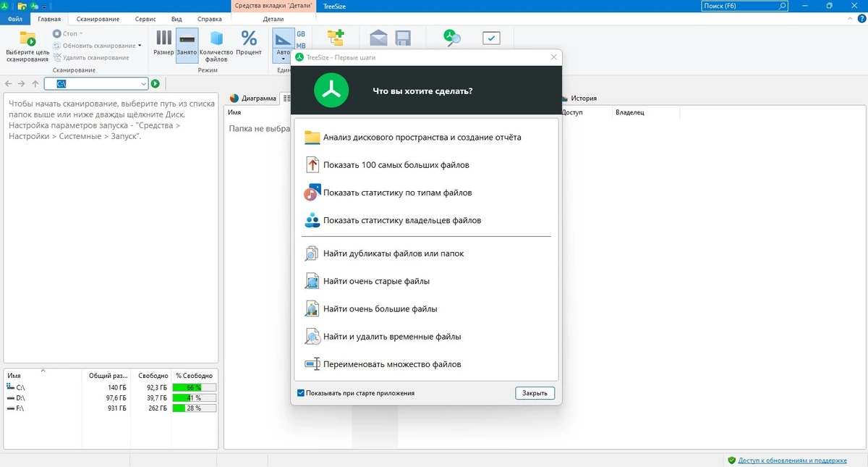Image resolution: width=868 pixels, height=467 pixels.
Task: Choose GB as size unit
Action: [301, 34]
